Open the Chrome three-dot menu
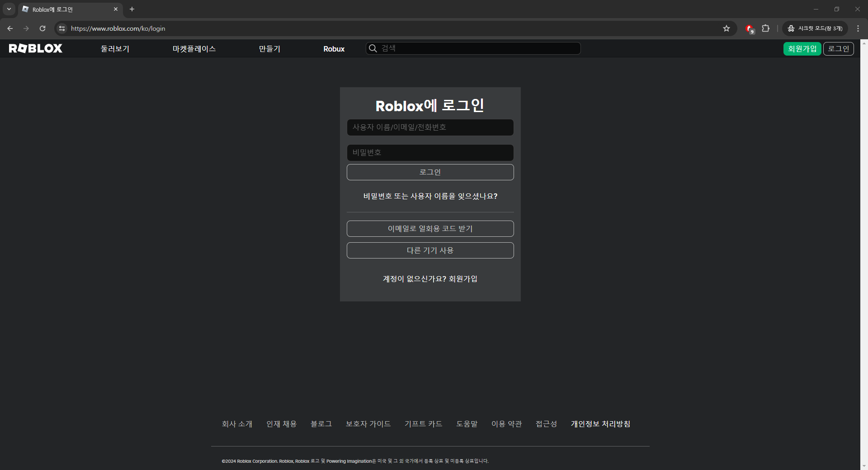 point(858,28)
